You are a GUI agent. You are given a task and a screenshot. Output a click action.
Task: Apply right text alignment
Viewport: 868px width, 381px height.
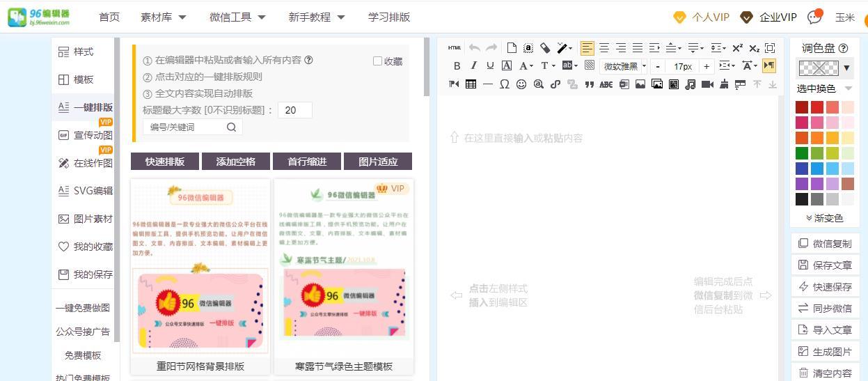tap(621, 48)
